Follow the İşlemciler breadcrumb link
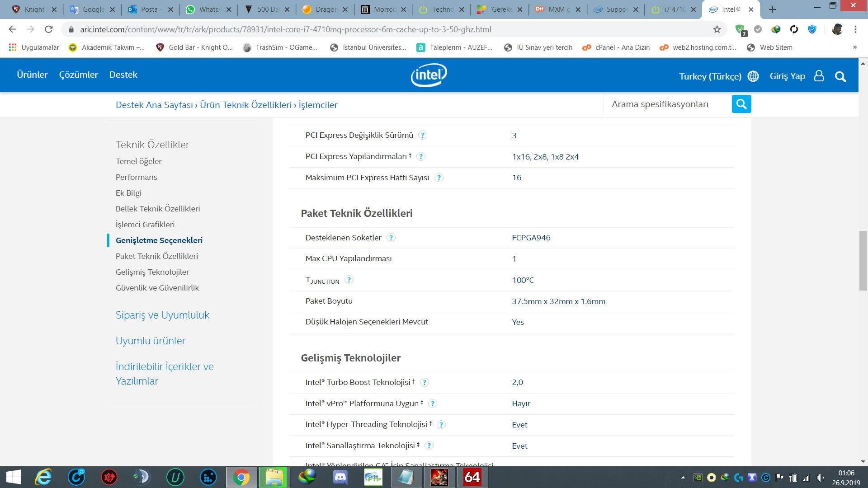This screenshot has width=868, height=488. [318, 105]
